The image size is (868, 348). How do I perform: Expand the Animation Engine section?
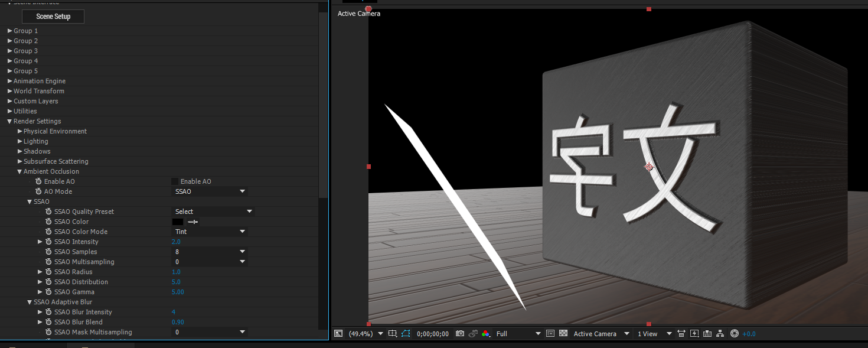tap(9, 81)
